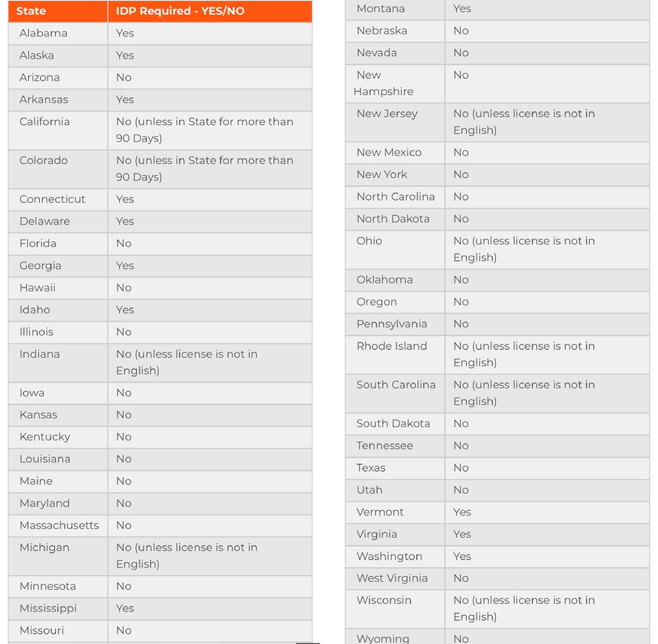Select the West Virginia state cell

click(x=392, y=578)
